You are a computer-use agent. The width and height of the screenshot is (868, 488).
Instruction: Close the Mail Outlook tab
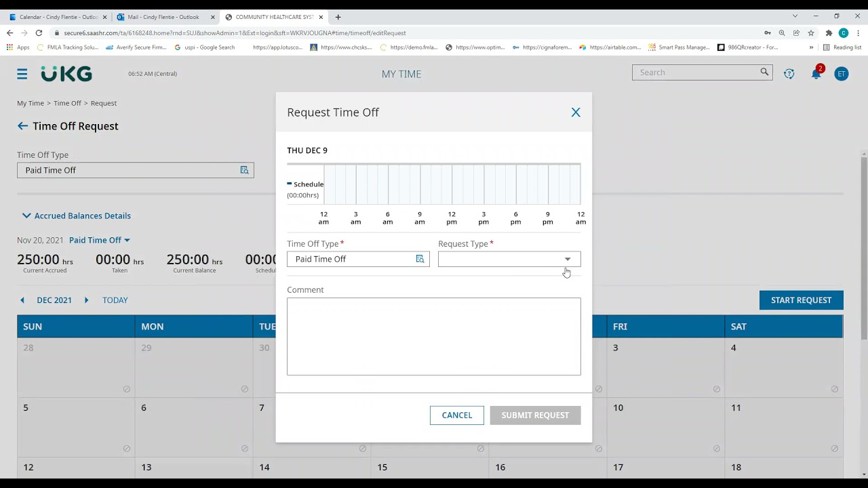click(212, 17)
